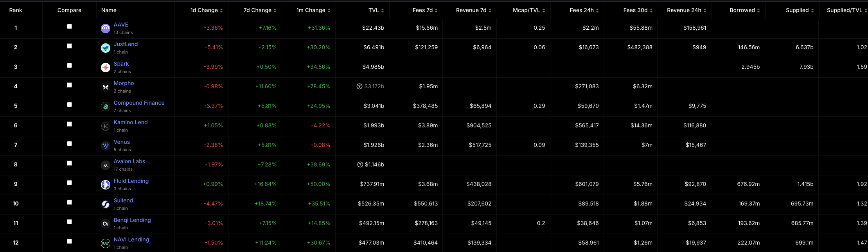Open the Suilend protocol link
This screenshot has width=868, height=252.
tap(123, 200)
